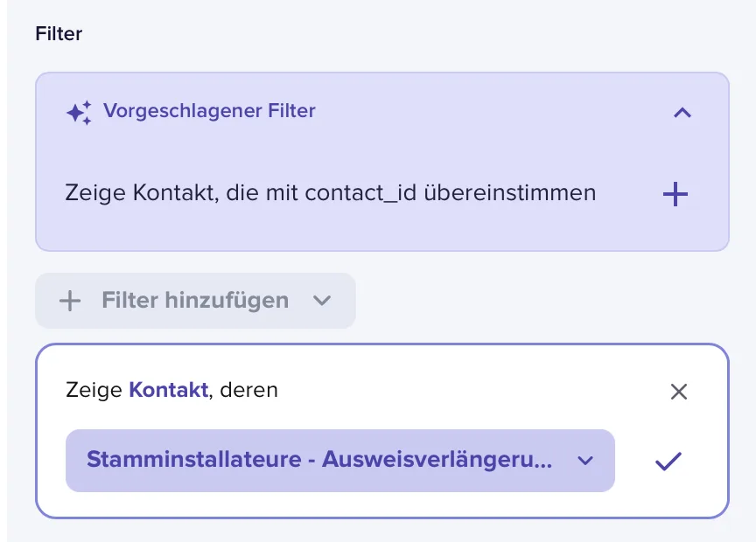
Task: Open dropdown arrow on Filter hinzufügen
Action: pos(322,301)
